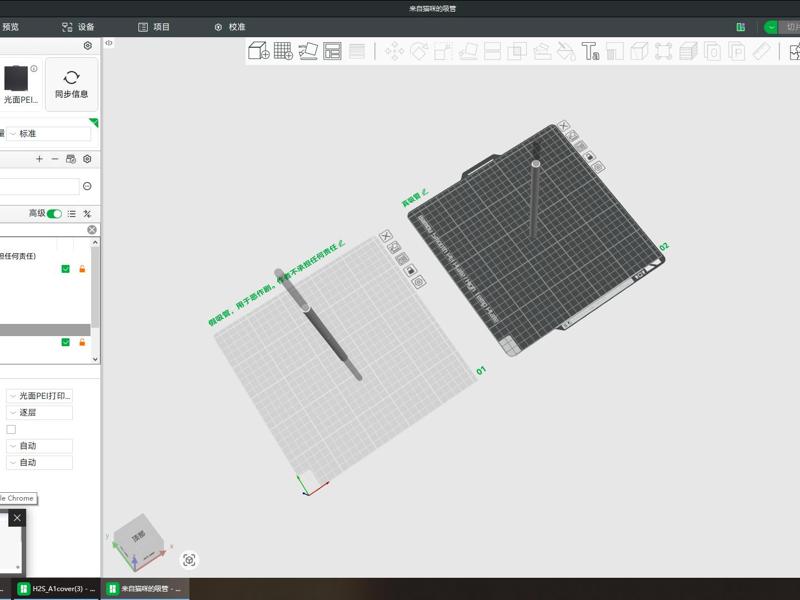Select the Rotate tool in toolbar

[x=419, y=51]
